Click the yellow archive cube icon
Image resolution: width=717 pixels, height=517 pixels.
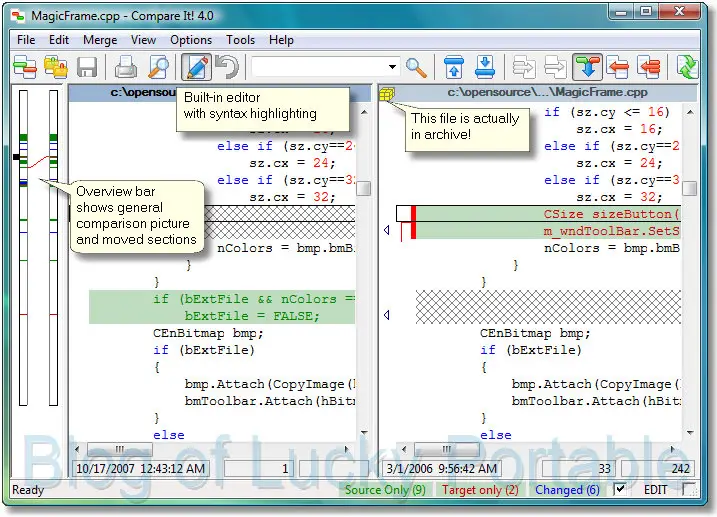click(386, 94)
